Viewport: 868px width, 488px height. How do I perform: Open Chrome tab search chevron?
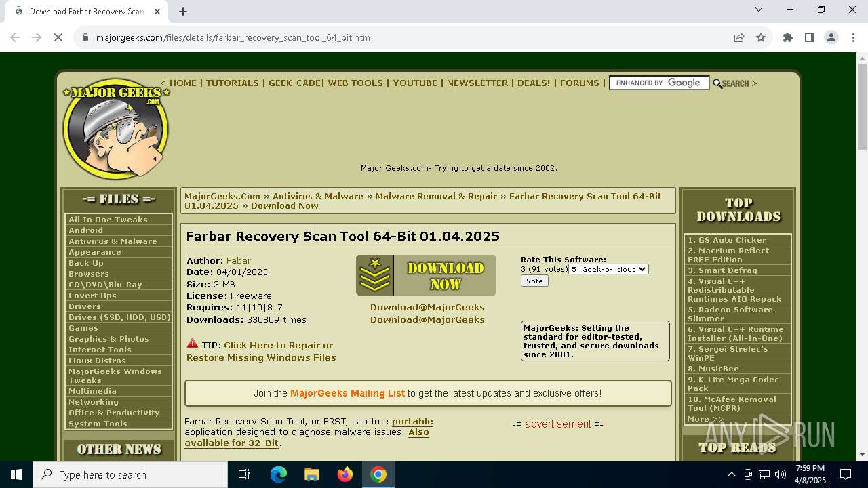pos(759,9)
